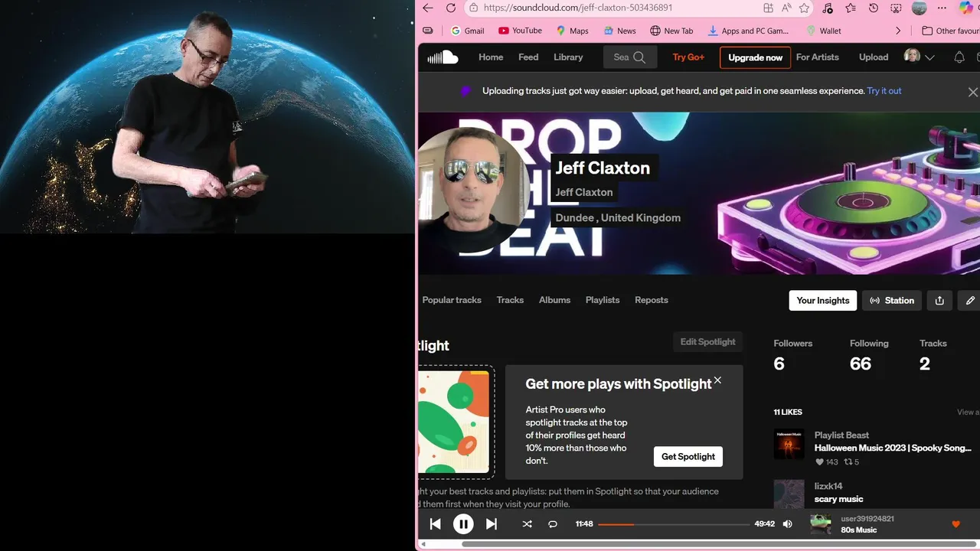980x551 pixels.
Task: Expand the hidden favourites bar overflow chevron
Action: click(x=898, y=31)
